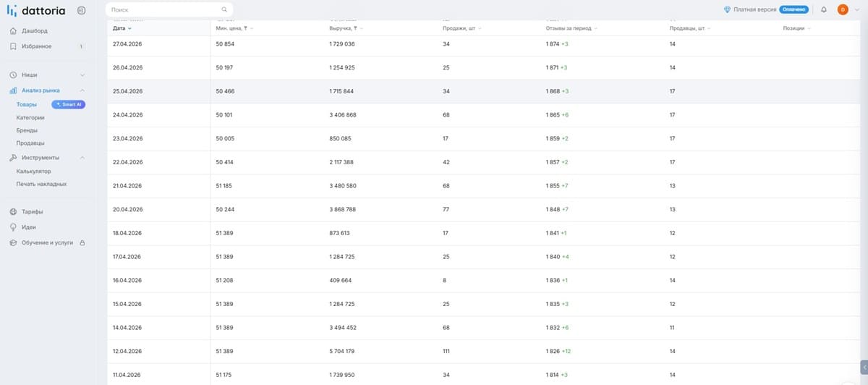
Task: Open Обучение и услуги link
Action: click(x=48, y=243)
